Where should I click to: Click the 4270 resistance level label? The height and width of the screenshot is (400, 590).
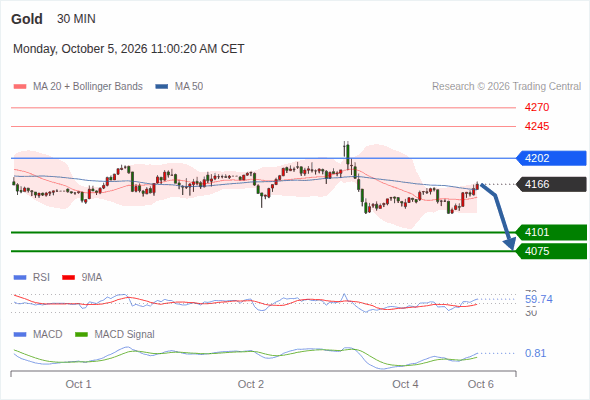537,107
